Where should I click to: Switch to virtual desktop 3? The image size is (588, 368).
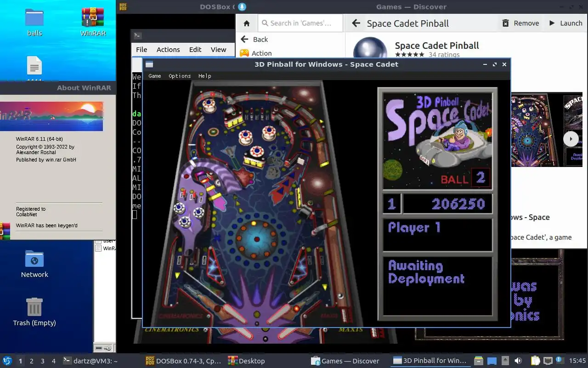43,361
